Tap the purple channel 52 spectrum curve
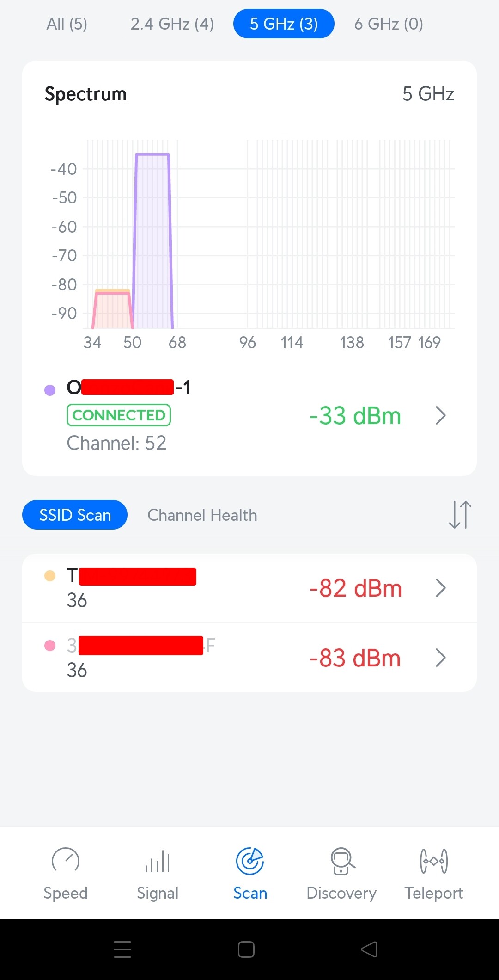Image resolution: width=499 pixels, height=980 pixels. pyautogui.click(x=152, y=240)
